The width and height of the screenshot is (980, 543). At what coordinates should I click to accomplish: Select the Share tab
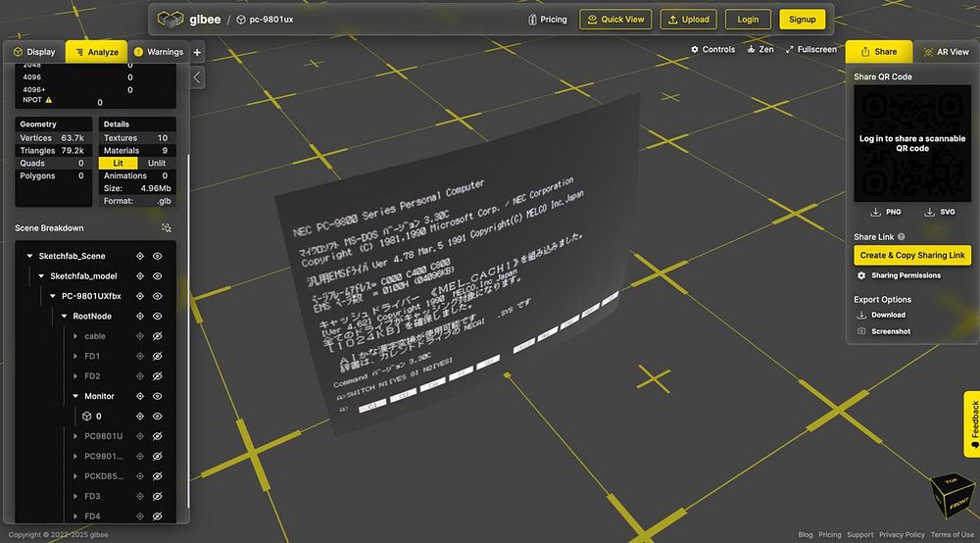point(879,52)
